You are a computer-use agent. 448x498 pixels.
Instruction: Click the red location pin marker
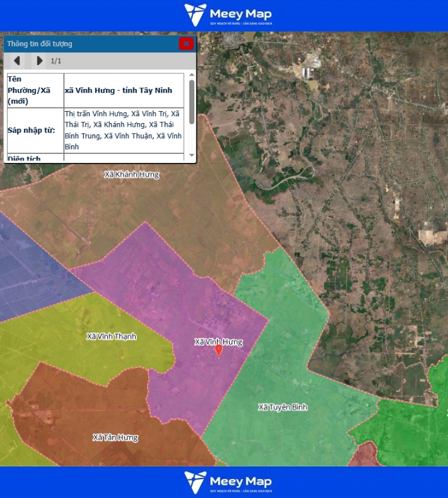point(219,350)
